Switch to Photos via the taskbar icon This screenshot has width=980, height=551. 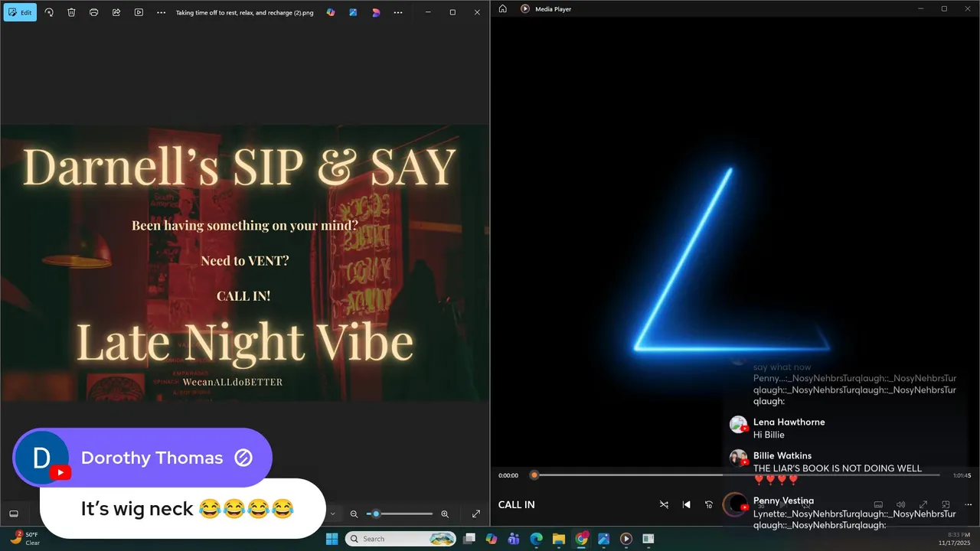[603, 539]
